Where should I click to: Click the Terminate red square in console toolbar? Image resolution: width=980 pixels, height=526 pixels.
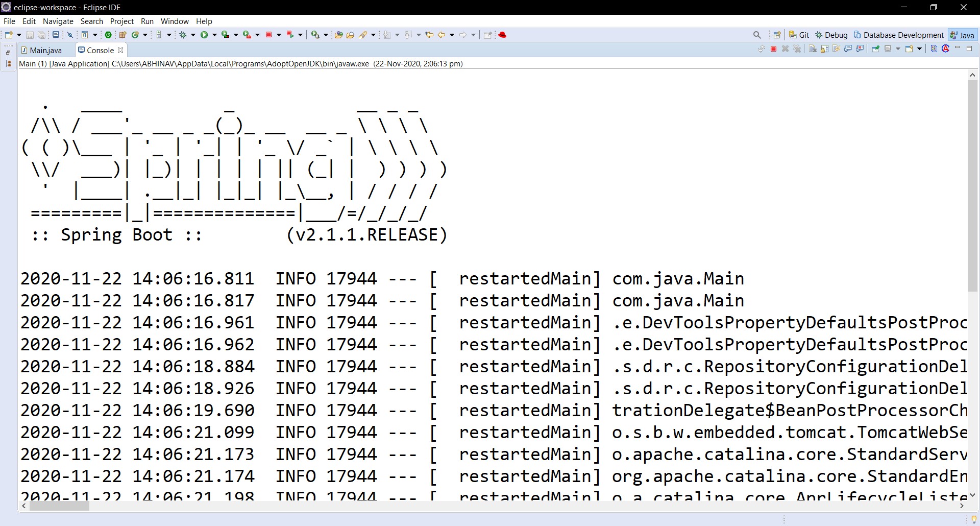[773, 49]
